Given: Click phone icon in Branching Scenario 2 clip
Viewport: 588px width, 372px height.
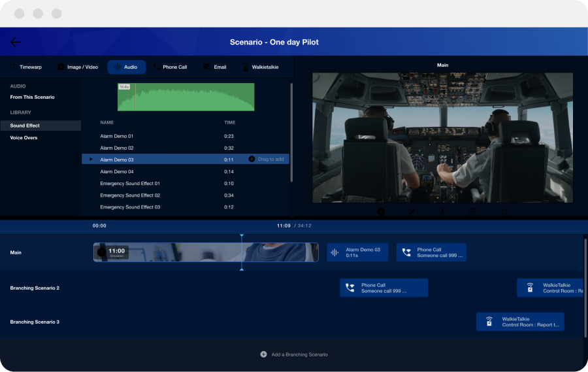Looking at the screenshot, I should click(350, 288).
